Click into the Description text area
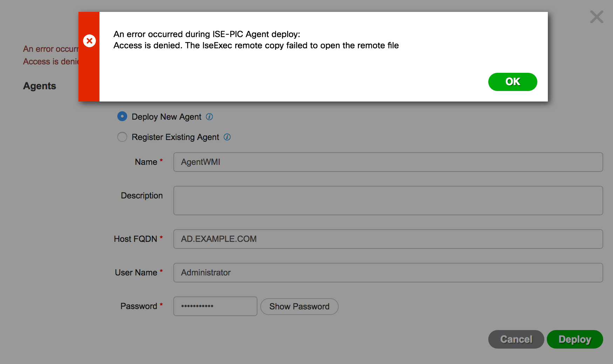 tap(388, 201)
